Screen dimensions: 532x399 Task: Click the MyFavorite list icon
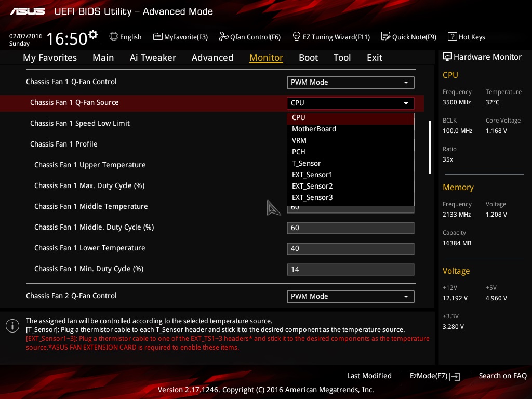click(x=157, y=37)
